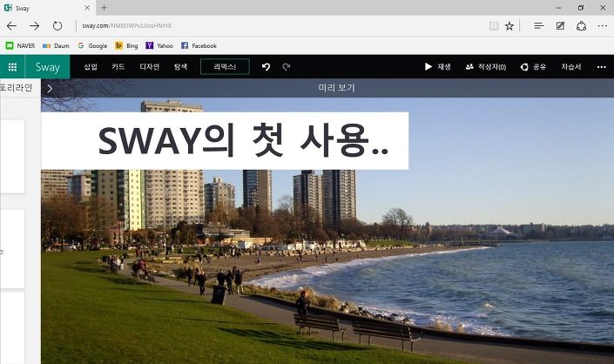Open the Facebook bookmark
This screenshot has height=364, width=614.
[199, 46]
